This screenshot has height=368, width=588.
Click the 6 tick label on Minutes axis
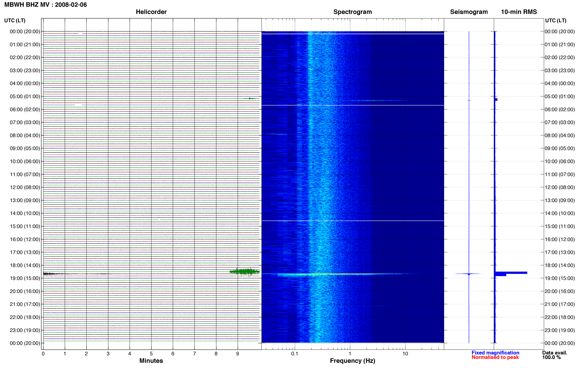click(x=173, y=354)
